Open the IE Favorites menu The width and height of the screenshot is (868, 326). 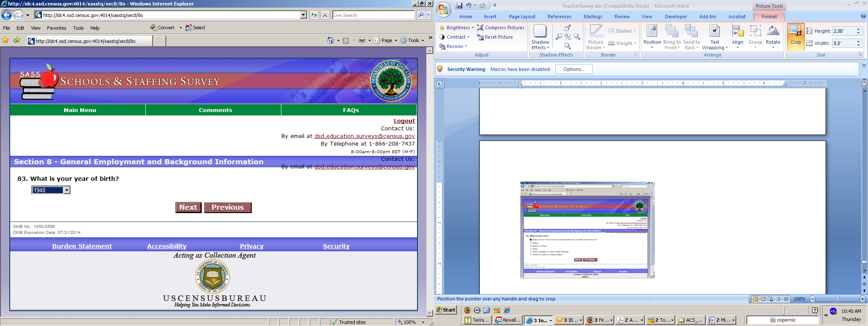click(56, 28)
